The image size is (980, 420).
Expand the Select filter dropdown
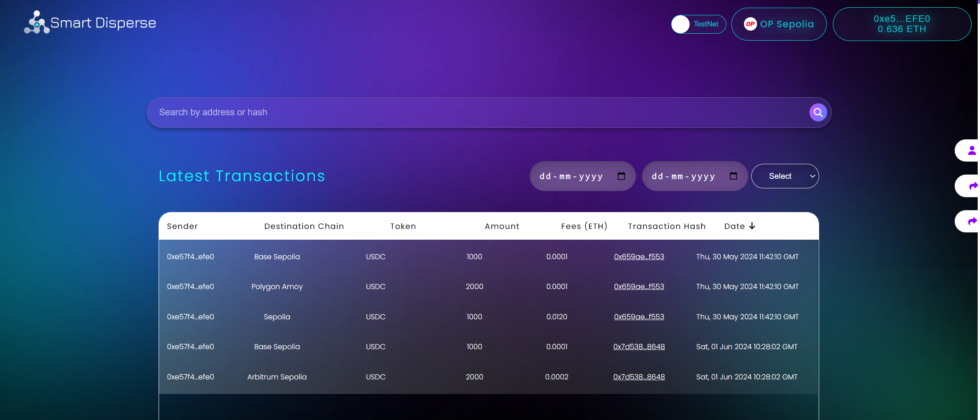click(x=785, y=176)
